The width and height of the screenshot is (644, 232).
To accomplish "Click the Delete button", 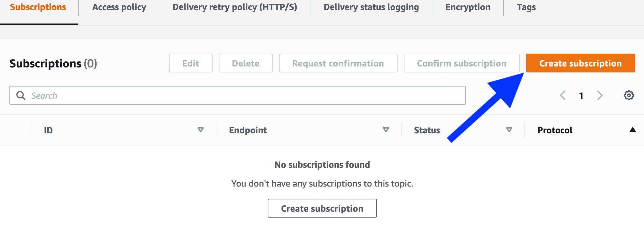I will (x=245, y=63).
